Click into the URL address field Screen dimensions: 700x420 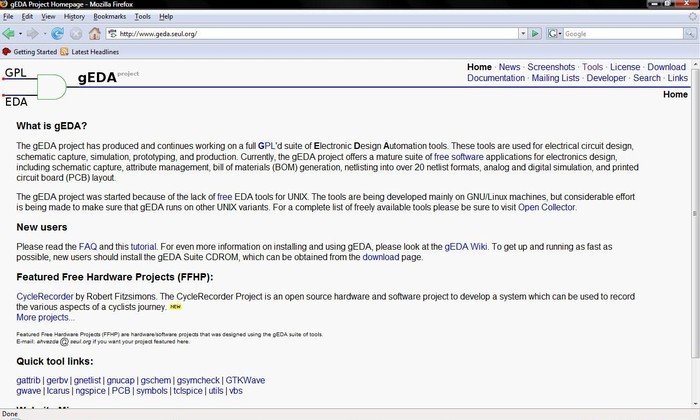[300, 34]
